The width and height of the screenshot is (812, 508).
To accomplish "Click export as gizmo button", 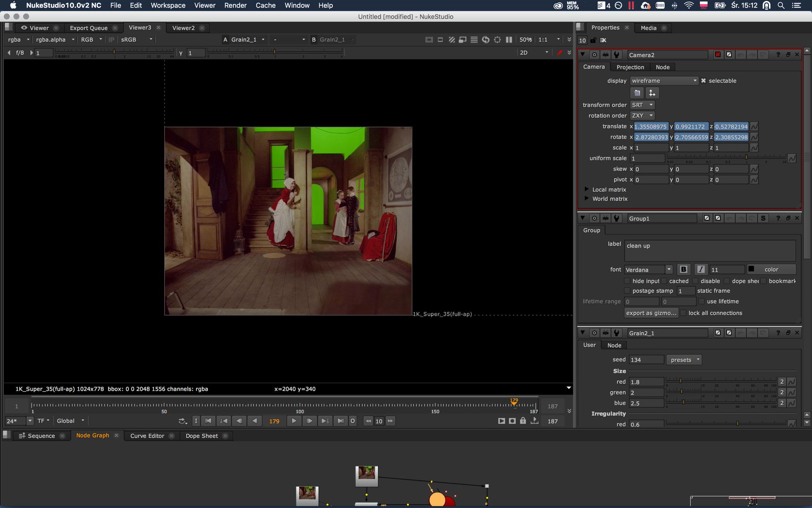I will point(651,313).
